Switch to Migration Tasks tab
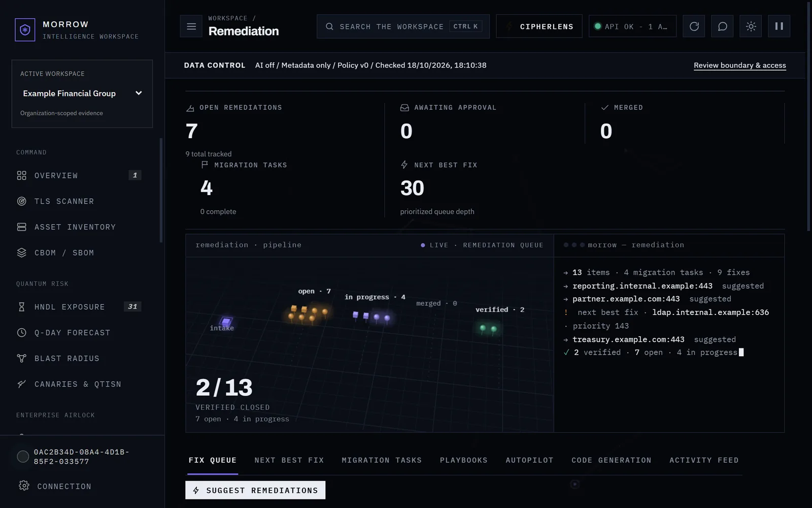The width and height of the screenshot is (812, 508). click(382, 460)
